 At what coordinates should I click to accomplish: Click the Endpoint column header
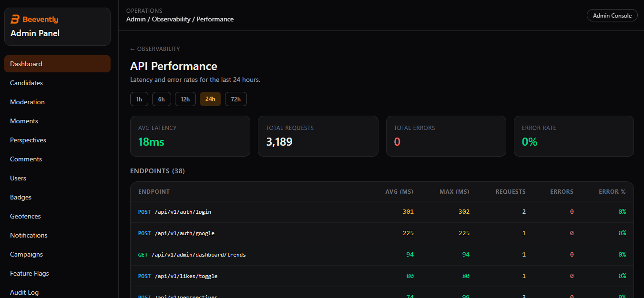(154, 192)
